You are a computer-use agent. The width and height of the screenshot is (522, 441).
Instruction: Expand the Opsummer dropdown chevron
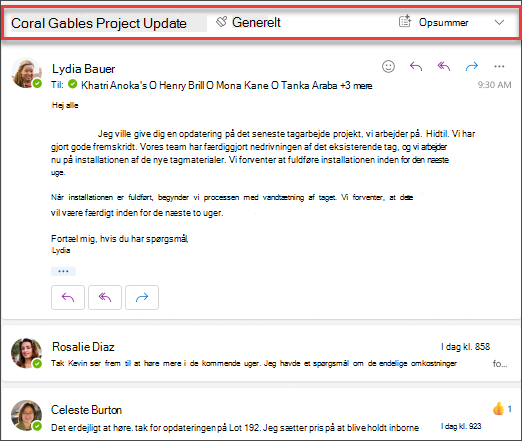pyautogui.click(x=499, y=22)
